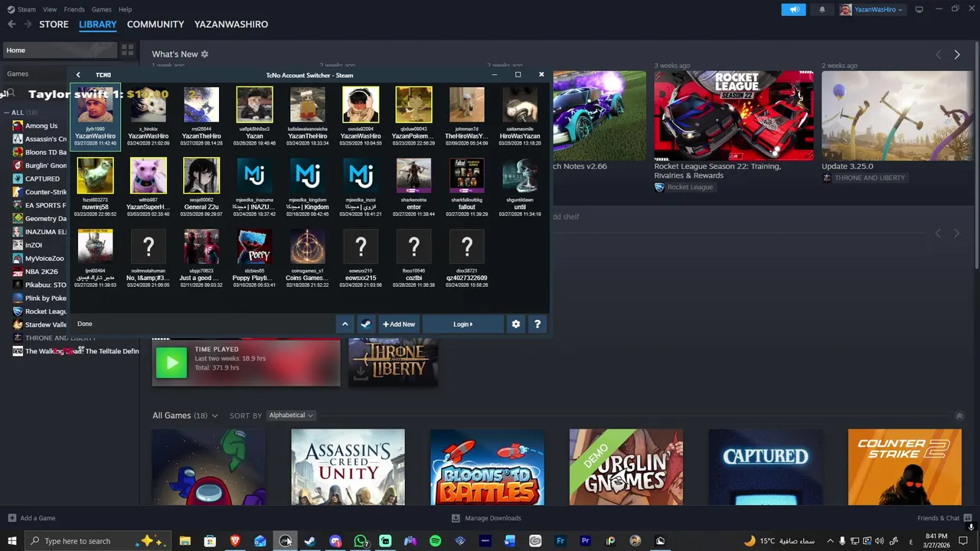The image size is (980, 551).
Task: Open Steam notifications bell
Action: pyautogui.click(x=822, y=9)
